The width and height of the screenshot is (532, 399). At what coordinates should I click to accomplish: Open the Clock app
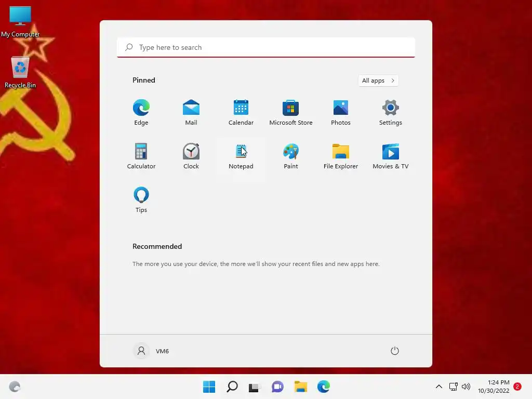(x=191, y=156)
